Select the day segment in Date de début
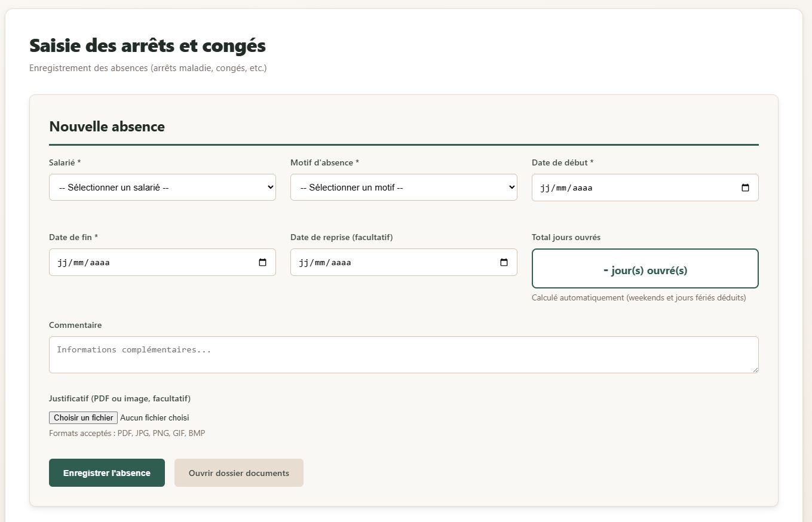Image resolution: width=812 pixels, height=522 pixels. click(544, 188)
